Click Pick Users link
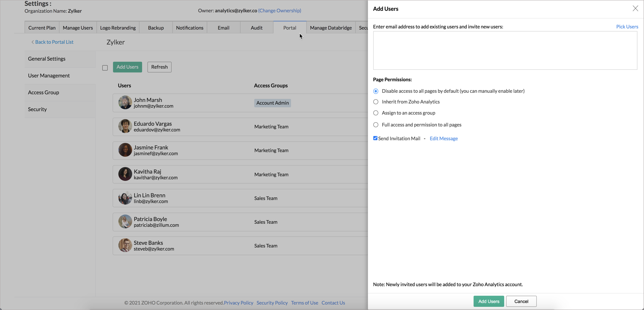The height and width of the screenshot is (310, 644). pyautogui.click(x=627, y=26)
